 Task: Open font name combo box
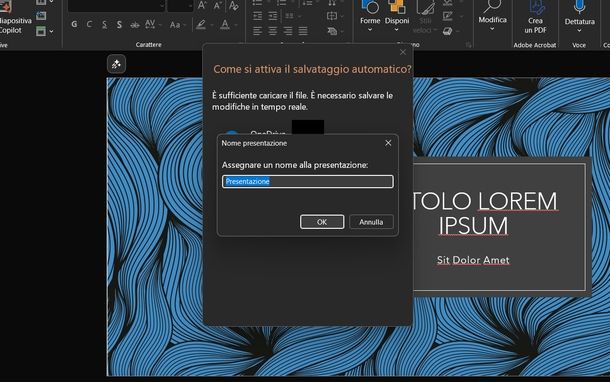[x=116, y=5]
